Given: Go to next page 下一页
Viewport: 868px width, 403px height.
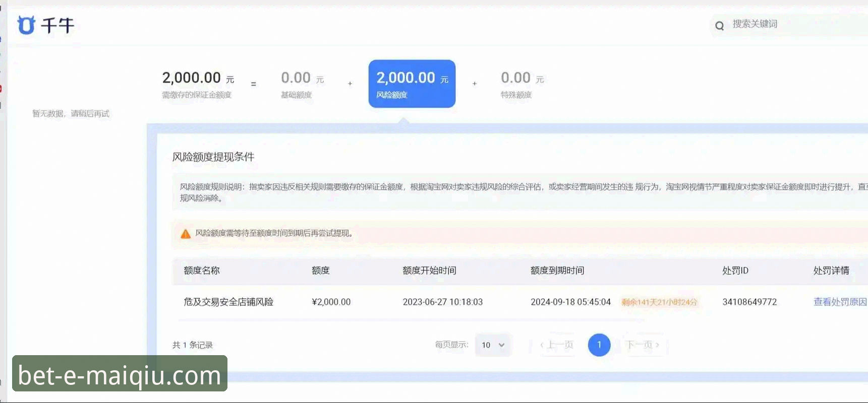Looking at the screenshot, I should click(643, 345).
